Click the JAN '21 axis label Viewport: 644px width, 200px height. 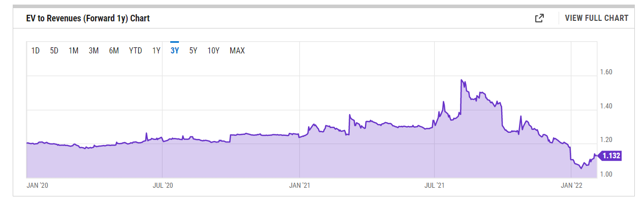pos(299,186)
